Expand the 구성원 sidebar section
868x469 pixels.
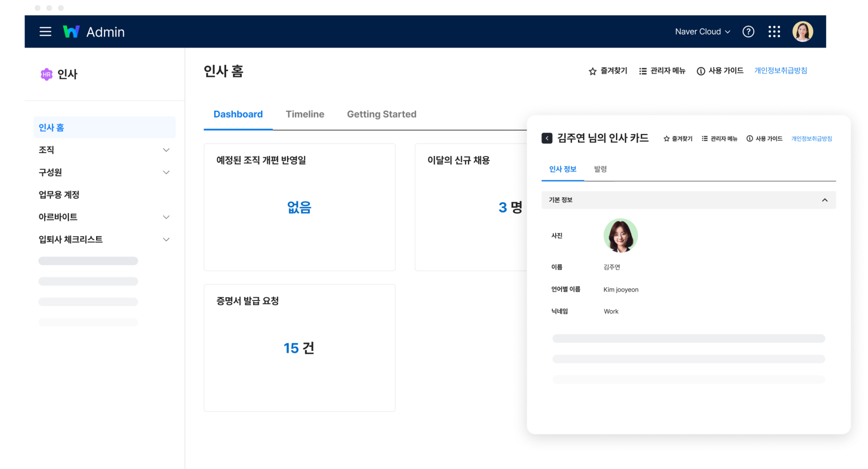[166, 172]
